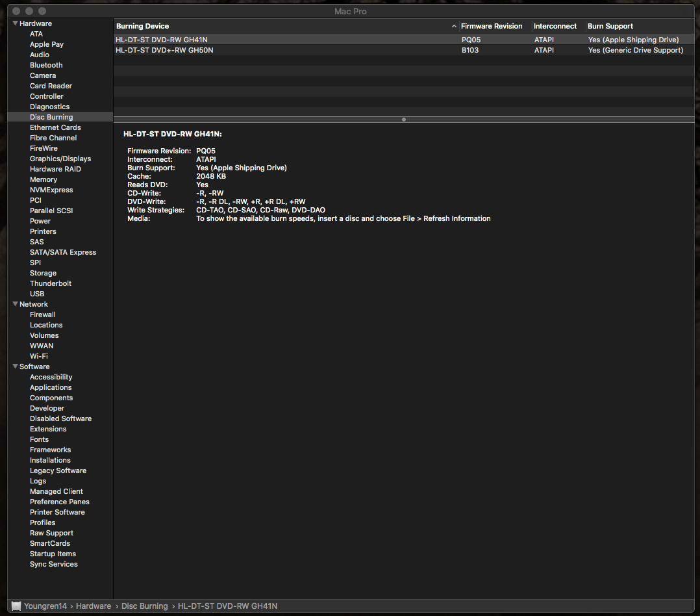Screen dimensions: 700x616
Task: Open Parallel SCSI category
Action: pyautogui.click(x=51, y=211)
